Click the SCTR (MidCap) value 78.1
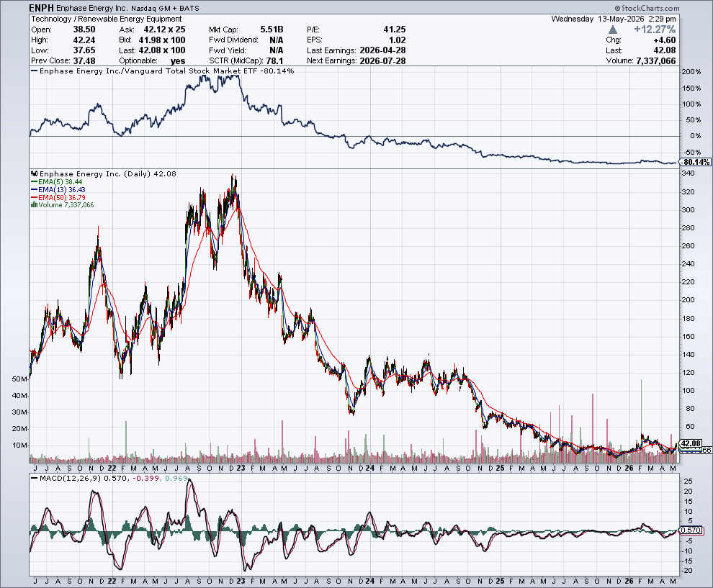Viewport: 713px width, 588px height. (x=274, y=61)
